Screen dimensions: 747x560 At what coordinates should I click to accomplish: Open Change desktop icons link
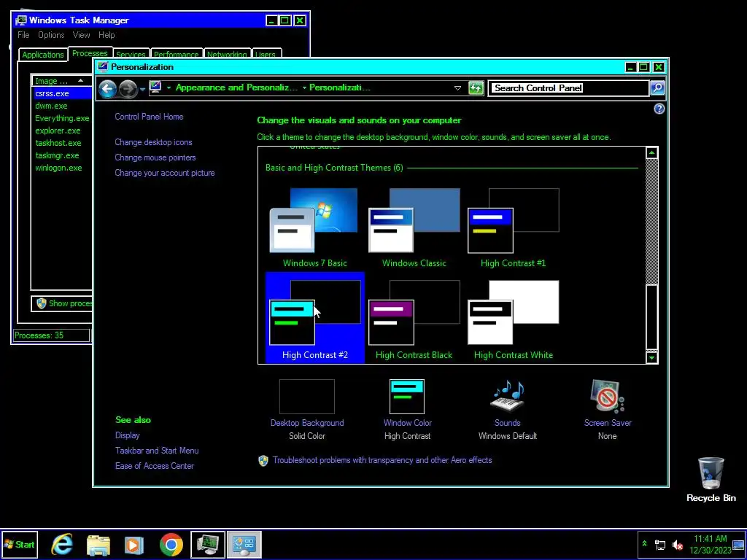point(153,142)
